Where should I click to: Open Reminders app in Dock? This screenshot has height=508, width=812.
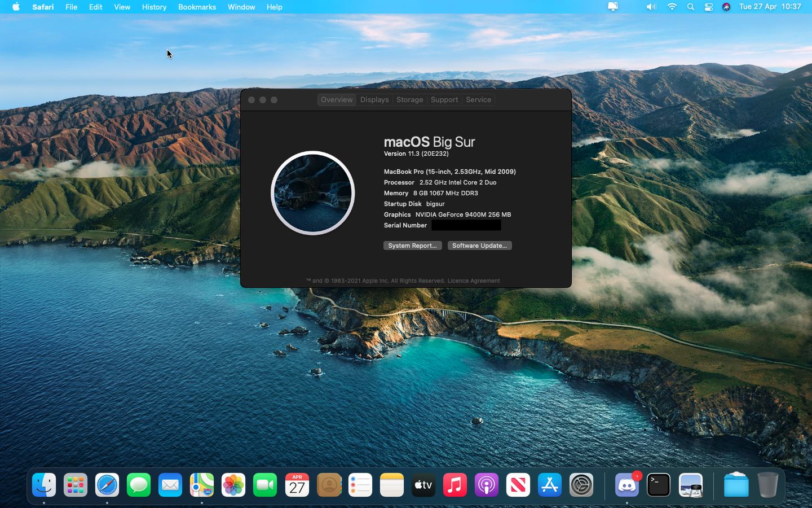(x=360, y=485)
